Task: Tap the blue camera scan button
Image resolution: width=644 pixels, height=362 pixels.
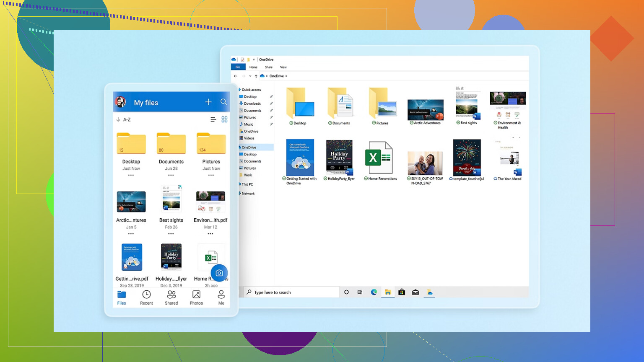Action: [219, 273]
